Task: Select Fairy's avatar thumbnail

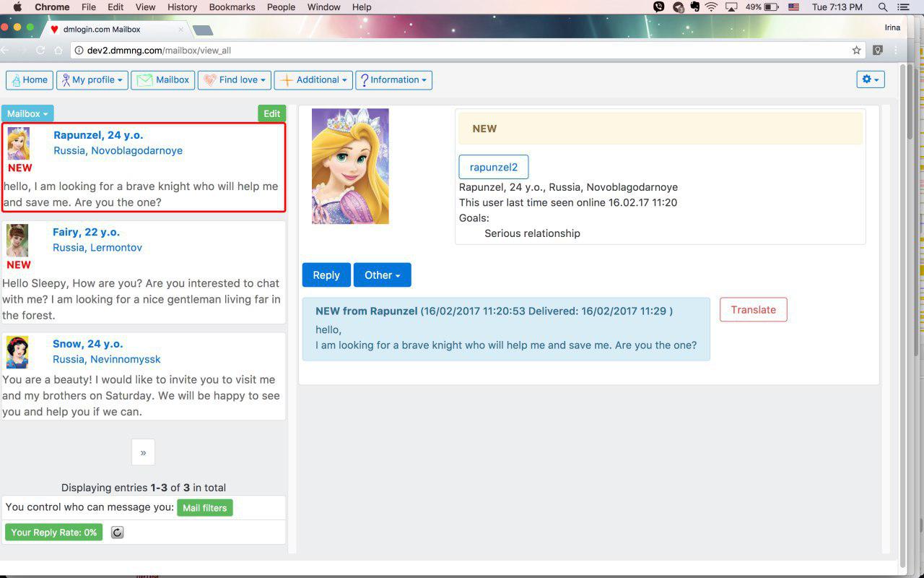Action: pyautogui.click(x=17, y=241)
